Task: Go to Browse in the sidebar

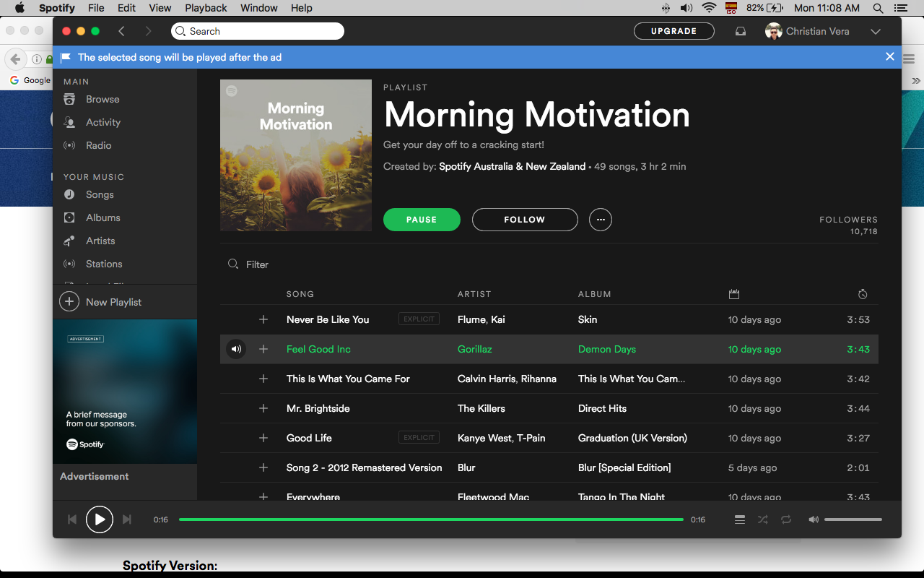Action: click(103, 99)
